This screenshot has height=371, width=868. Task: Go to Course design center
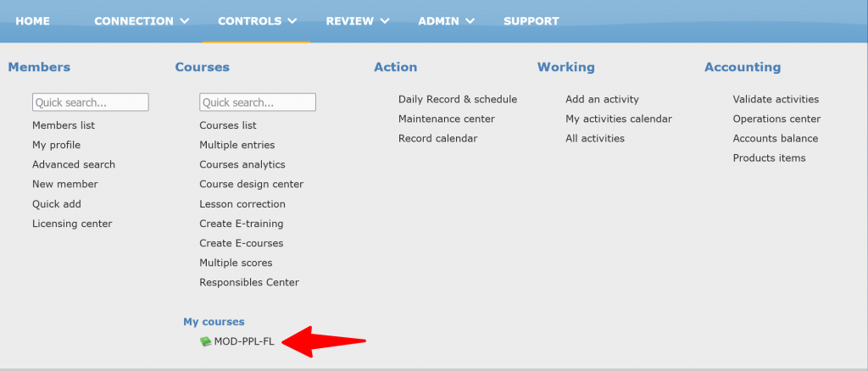(x=251, y=184)
